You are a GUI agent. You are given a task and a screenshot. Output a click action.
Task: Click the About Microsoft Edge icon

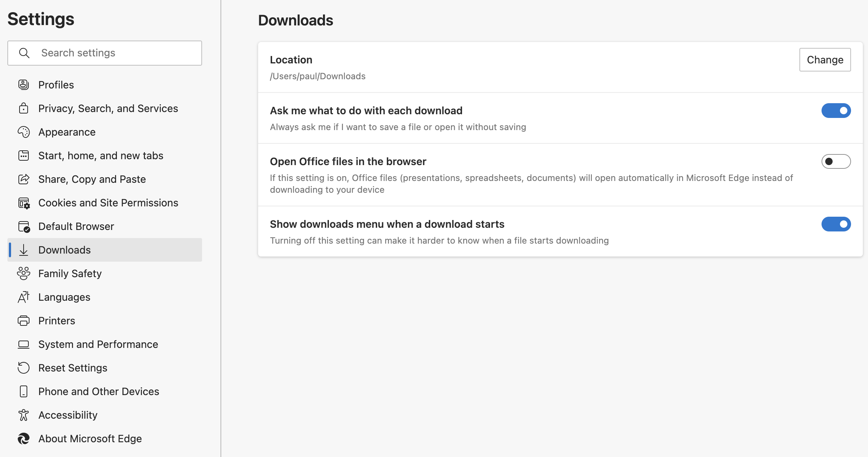(x=23, y=438)
